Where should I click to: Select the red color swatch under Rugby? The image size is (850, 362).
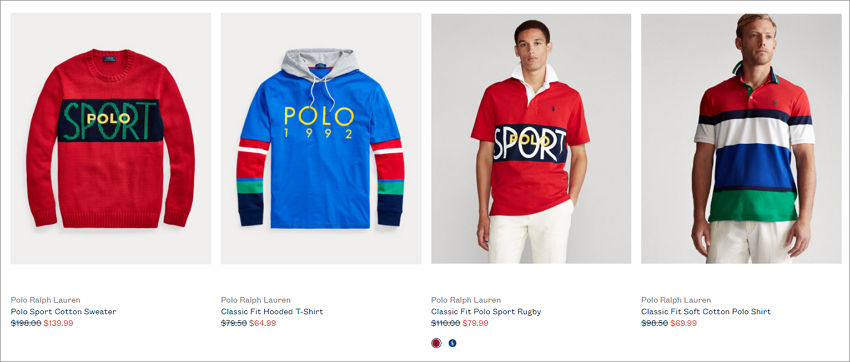coord(436,343)
